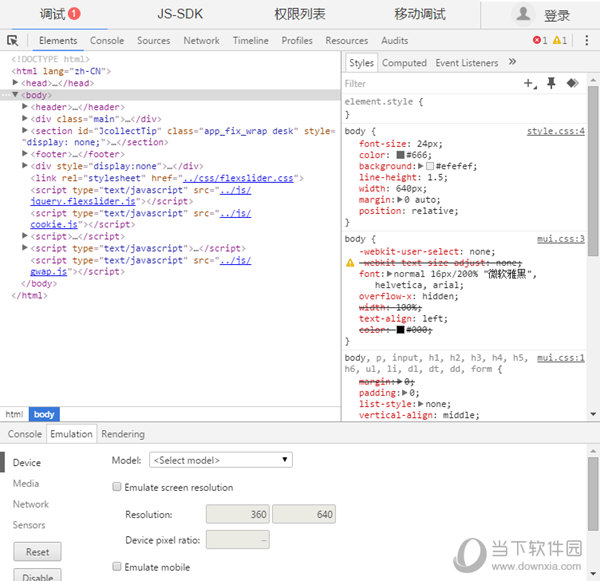
Task: Expand the div class main node
Action: click(25, 118)
